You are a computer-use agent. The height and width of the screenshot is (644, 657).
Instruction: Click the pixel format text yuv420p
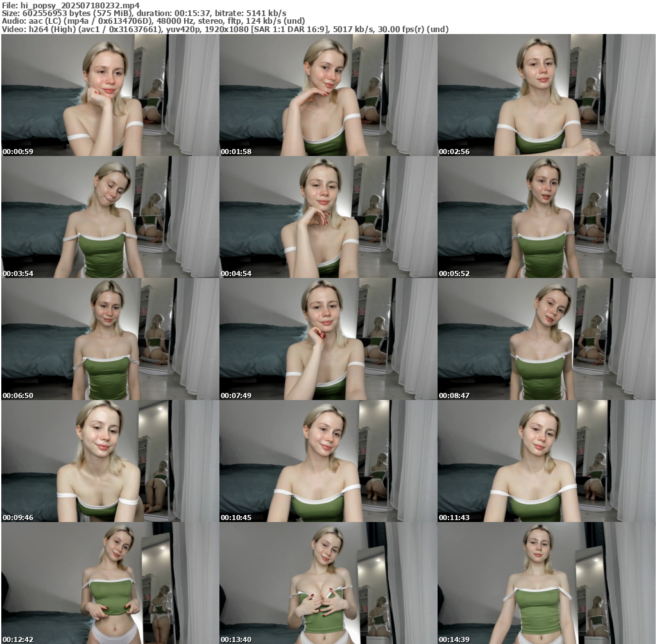click(x=183, y=30)
